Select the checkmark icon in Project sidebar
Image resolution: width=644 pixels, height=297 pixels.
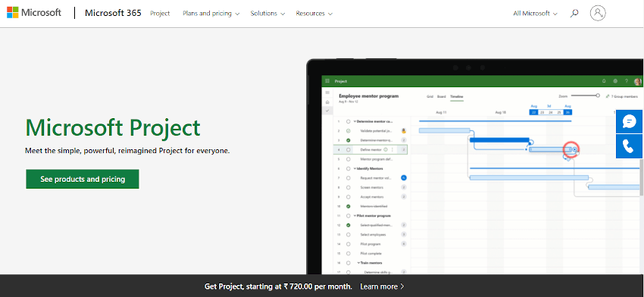pos(327,111)
